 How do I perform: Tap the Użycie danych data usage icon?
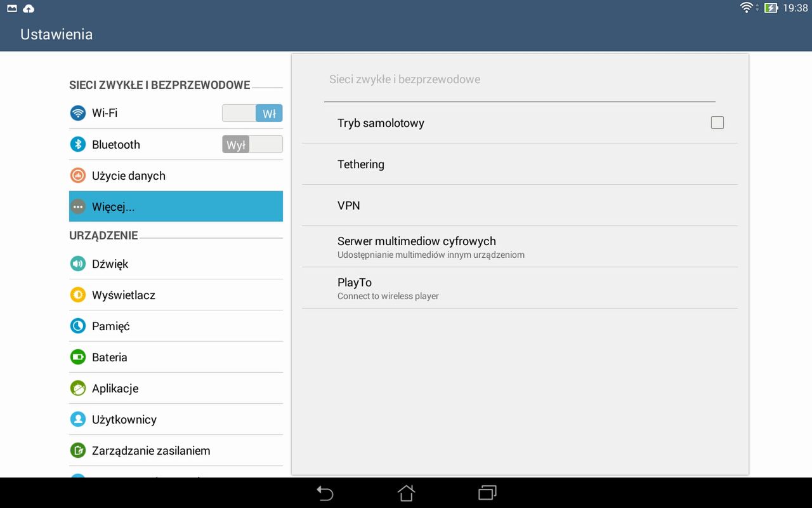78,175
